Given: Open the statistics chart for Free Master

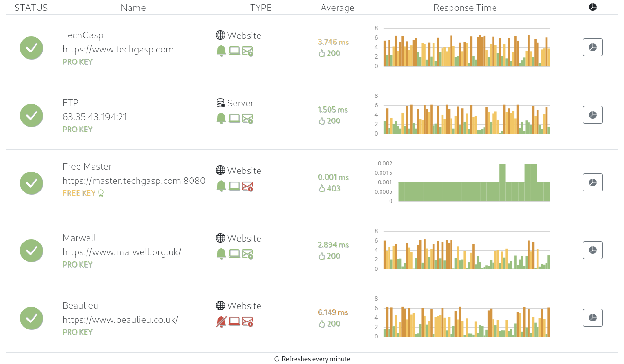Looking at the screenshot, I should [x=592, y=182].
